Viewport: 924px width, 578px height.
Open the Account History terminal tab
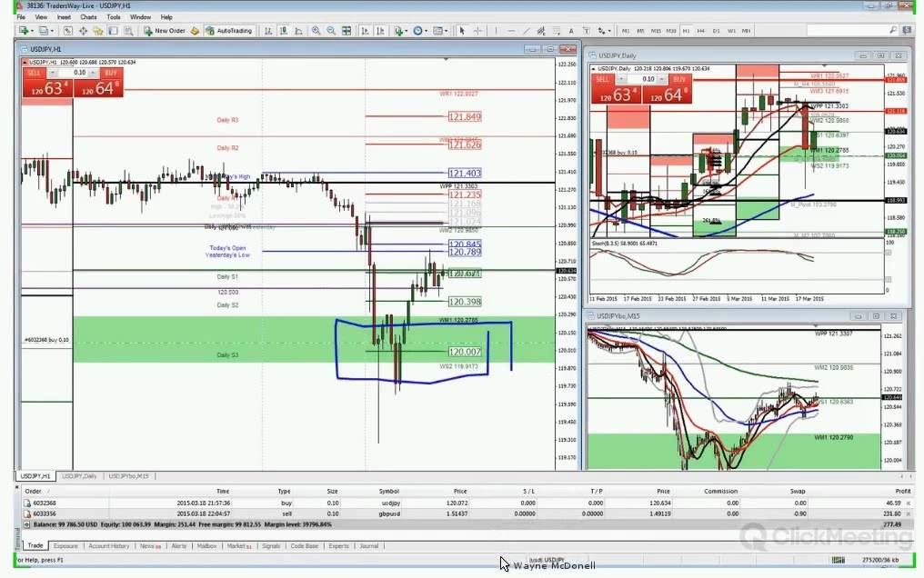[108, 546]
